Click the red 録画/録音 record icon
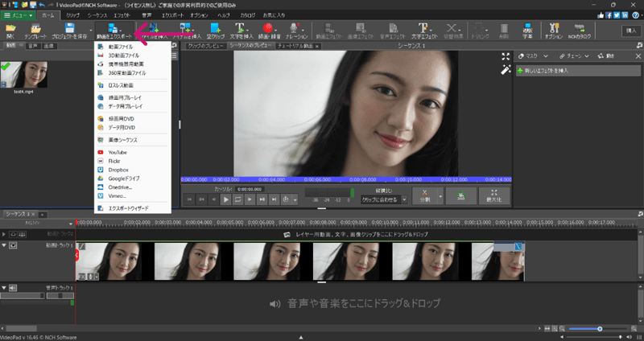The image size is (644, 341). pos(269,29)
